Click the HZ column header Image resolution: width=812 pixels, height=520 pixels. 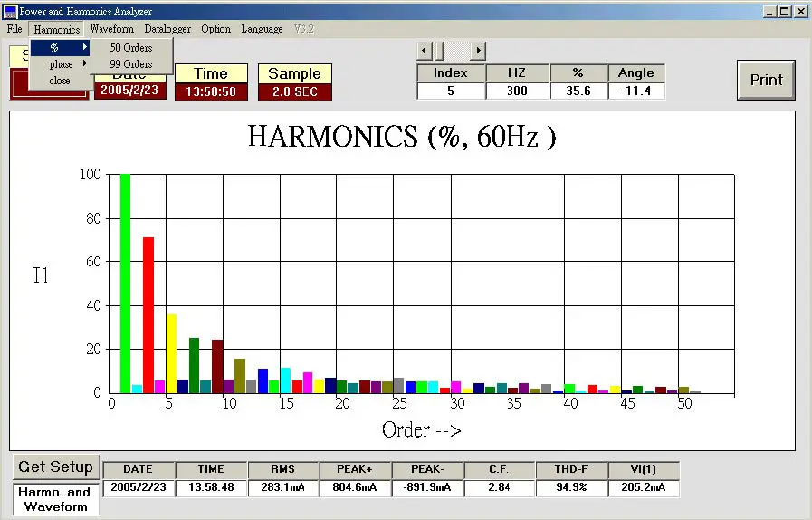click(x=517, y=73)
